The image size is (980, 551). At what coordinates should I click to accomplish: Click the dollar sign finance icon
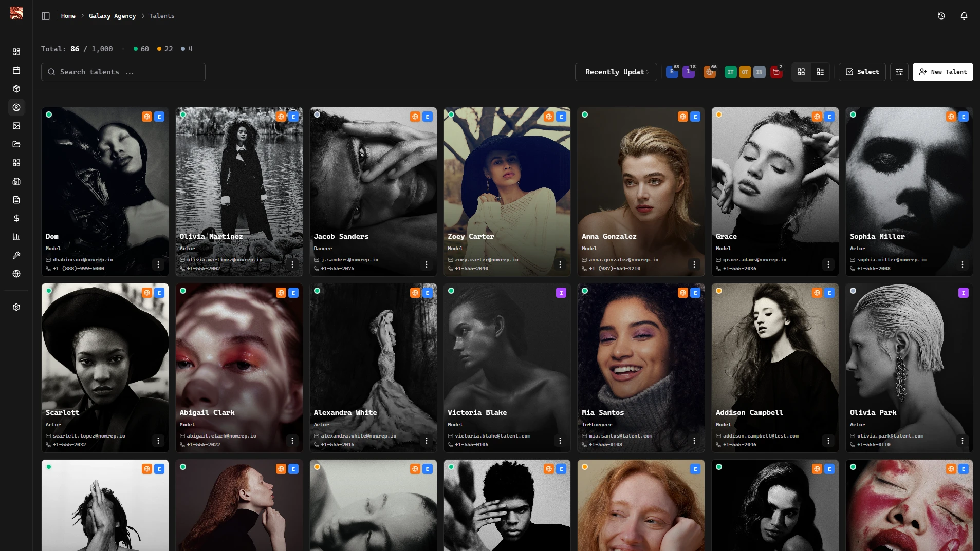click(x=16, y=218)
